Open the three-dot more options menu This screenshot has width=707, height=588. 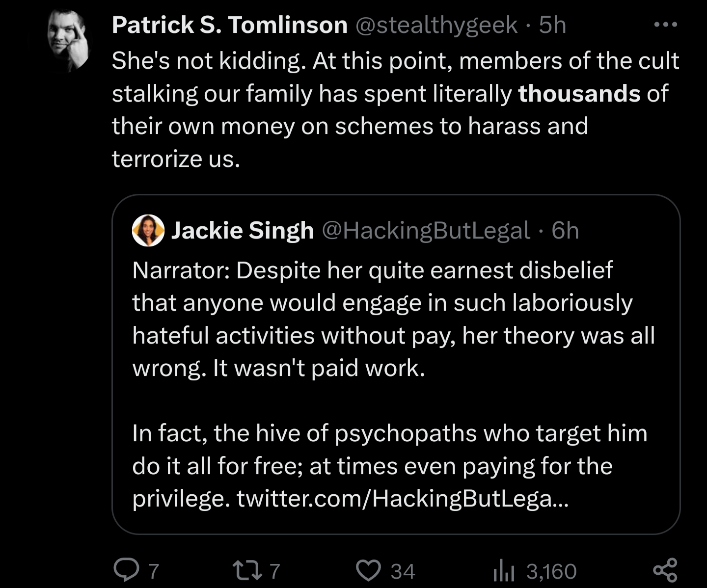coord(666,25)
